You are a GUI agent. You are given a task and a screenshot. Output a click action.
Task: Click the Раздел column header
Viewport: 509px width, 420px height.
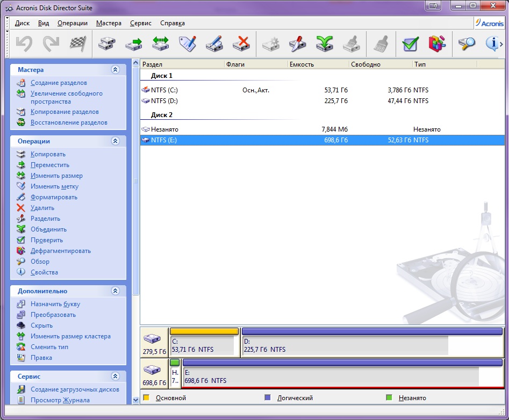point(182,64)
